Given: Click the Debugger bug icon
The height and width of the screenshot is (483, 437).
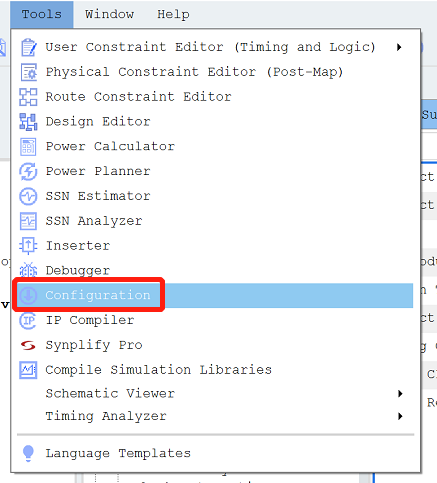Looking at the screenshot, I should pos(28,270).
